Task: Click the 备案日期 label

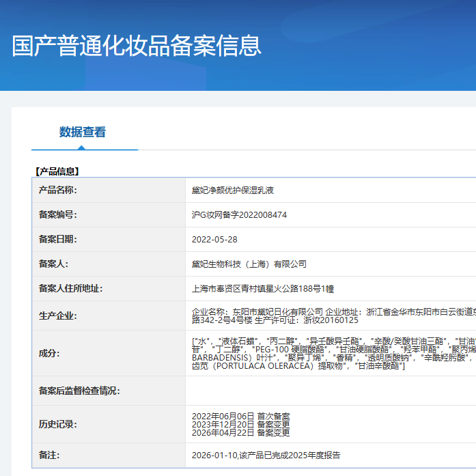Action: pyautogui.click(x=57, y=239)
